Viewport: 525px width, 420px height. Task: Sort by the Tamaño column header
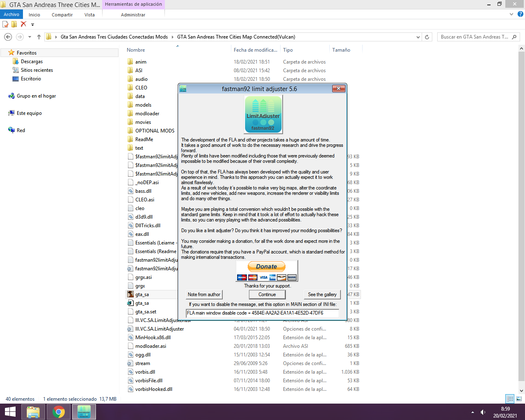(x=341, y=50)
